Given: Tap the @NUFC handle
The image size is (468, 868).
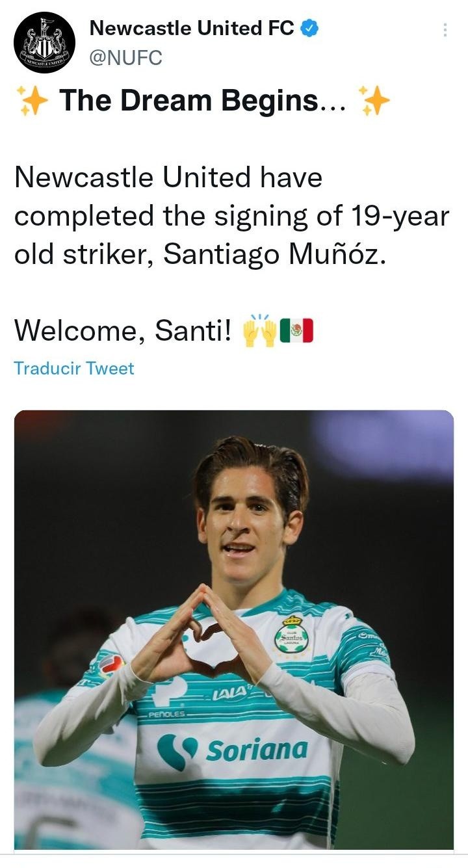Looking at the screenshot, I should point(125,59).
